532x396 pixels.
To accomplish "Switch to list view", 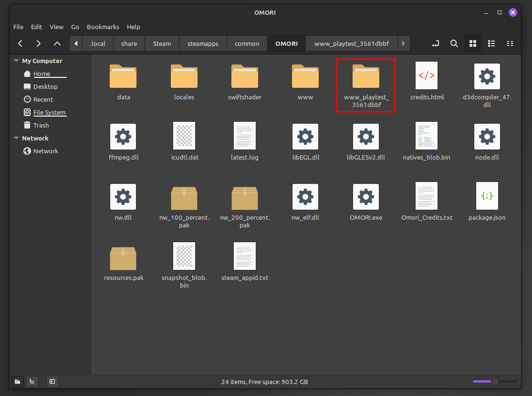I will tap(491, 43).
